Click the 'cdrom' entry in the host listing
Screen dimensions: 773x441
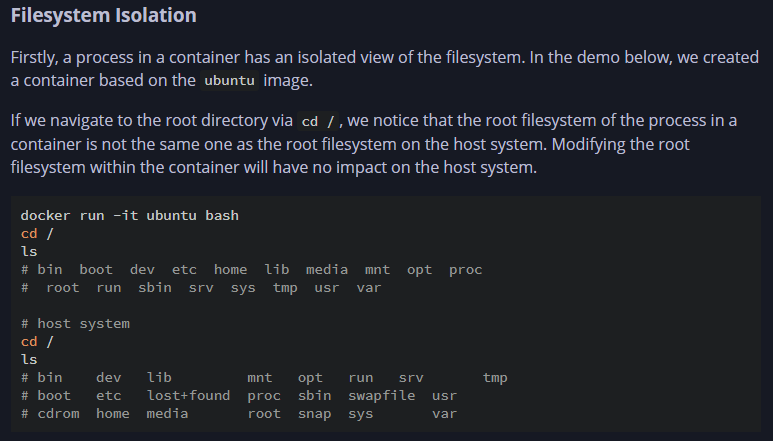pyautogui.click(x=58, y=413)
